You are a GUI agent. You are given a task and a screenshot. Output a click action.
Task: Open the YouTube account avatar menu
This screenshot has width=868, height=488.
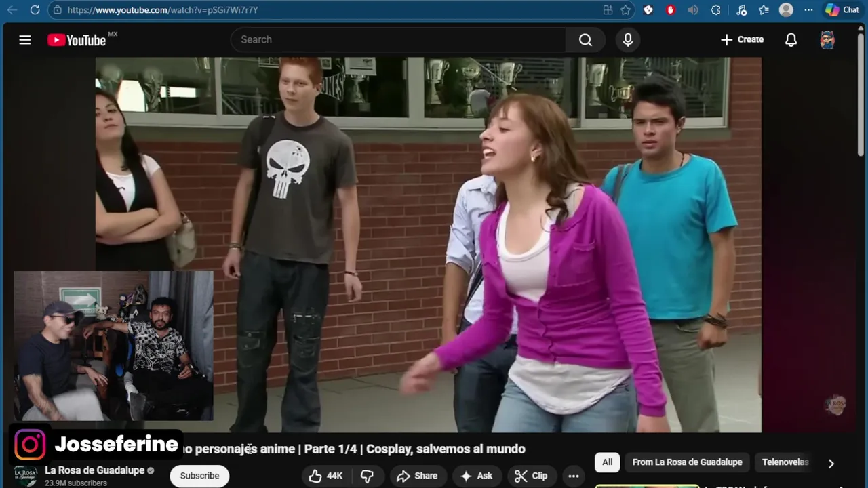[827, 40]
